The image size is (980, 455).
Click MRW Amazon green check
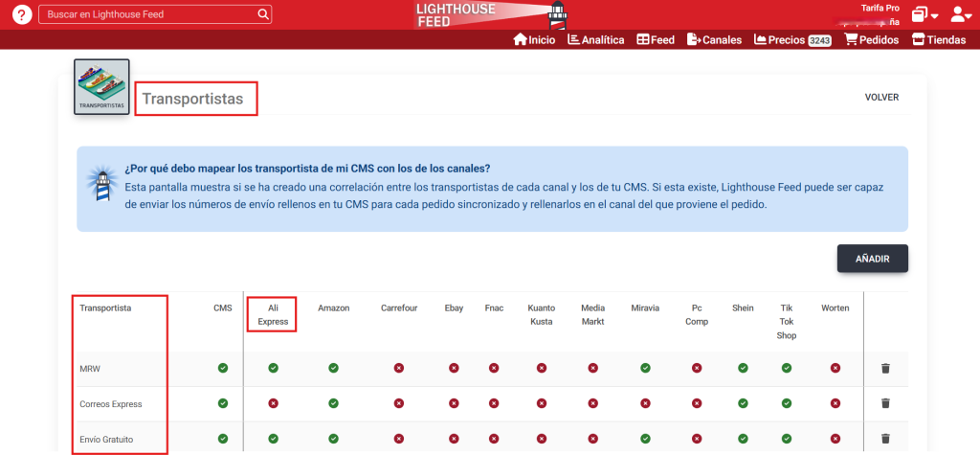334,368
